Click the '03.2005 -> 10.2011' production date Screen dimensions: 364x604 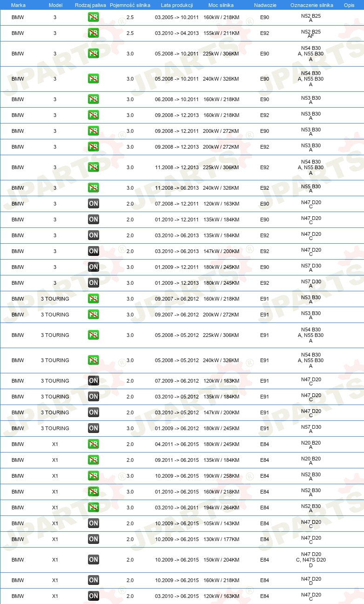coord(177,17)
